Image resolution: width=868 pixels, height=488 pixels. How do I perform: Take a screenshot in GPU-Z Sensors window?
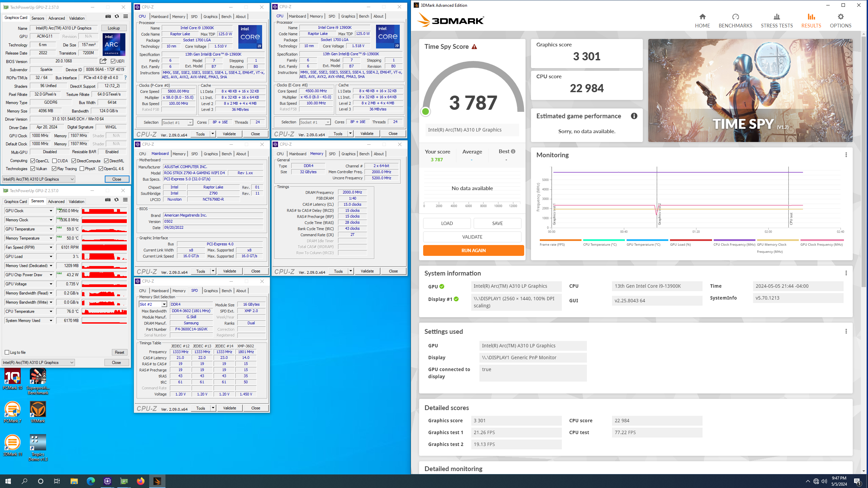click(x=108, y=200)
